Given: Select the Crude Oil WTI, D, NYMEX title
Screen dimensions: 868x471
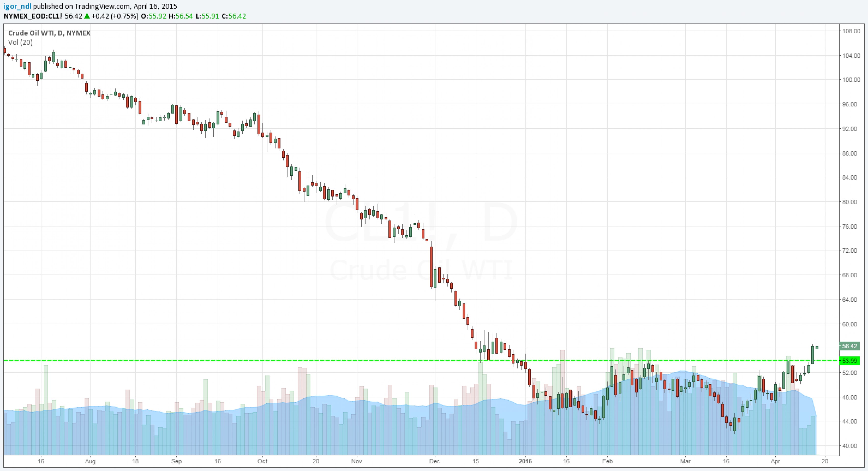Looking at the screenshot, I should 49,33.
